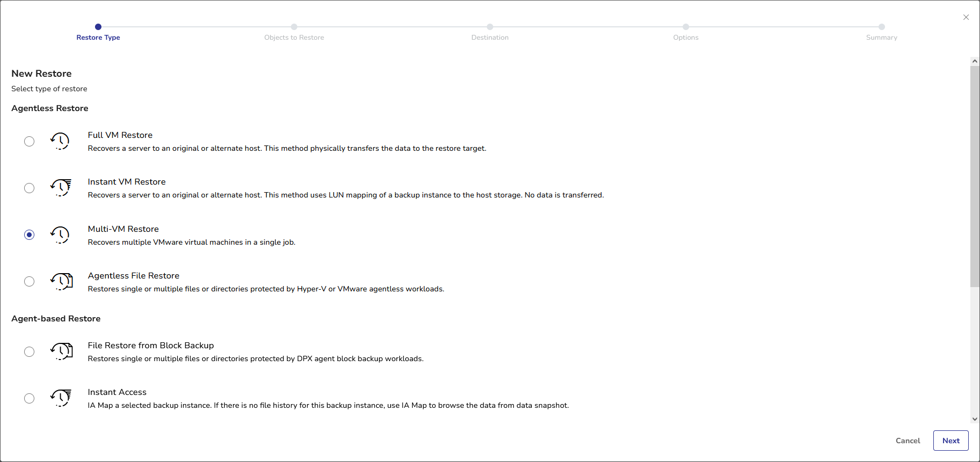
Task: Click the Next button
Action: pos(951,441)
